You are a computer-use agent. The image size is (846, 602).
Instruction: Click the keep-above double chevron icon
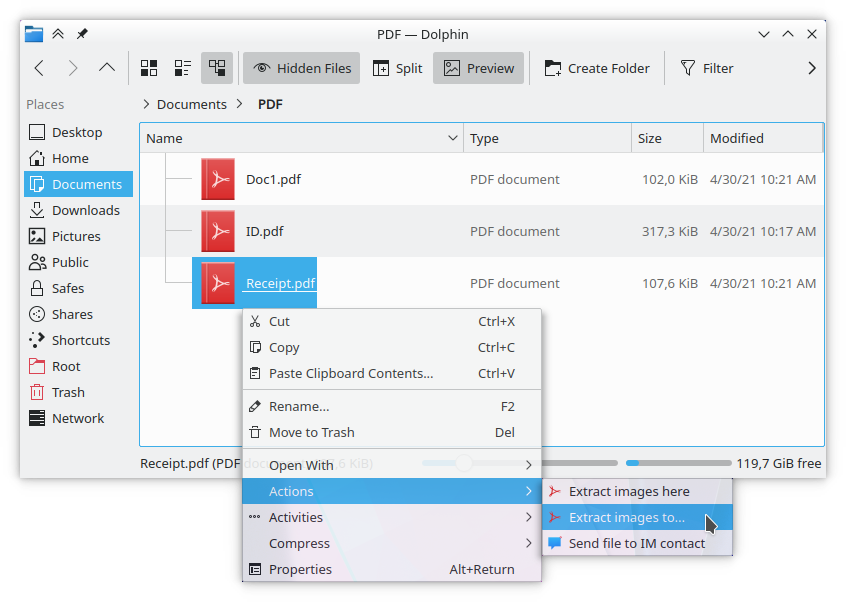pyautogui.click(x=58, y=34)
